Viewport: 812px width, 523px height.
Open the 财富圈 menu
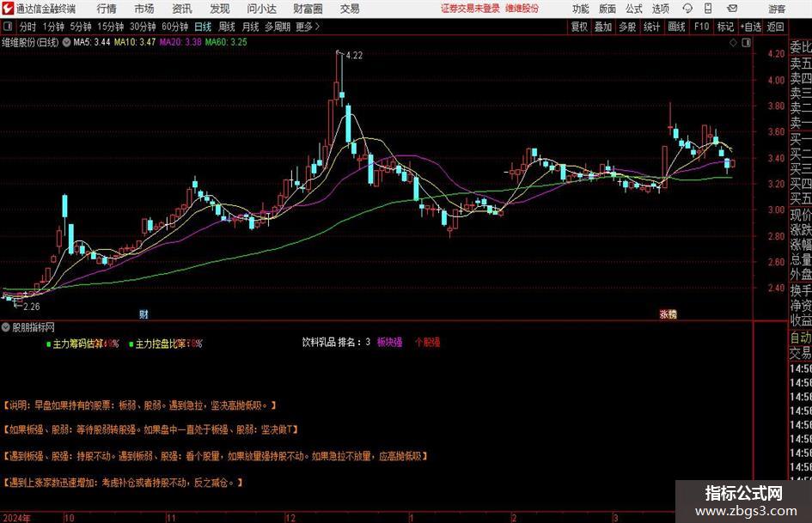[x=308, y=9]
